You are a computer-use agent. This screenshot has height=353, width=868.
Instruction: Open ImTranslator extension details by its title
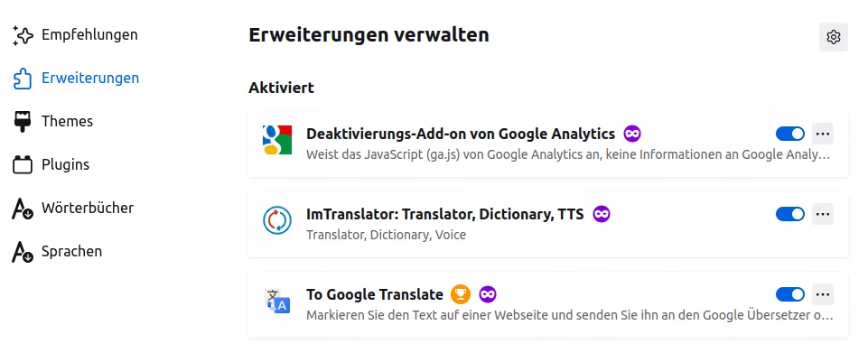[x=444, y=214]
